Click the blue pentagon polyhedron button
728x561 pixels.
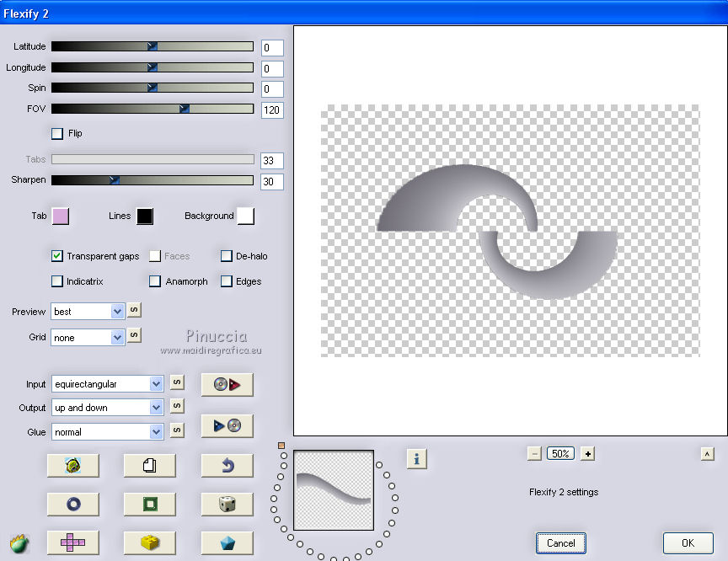click(227, 542)
